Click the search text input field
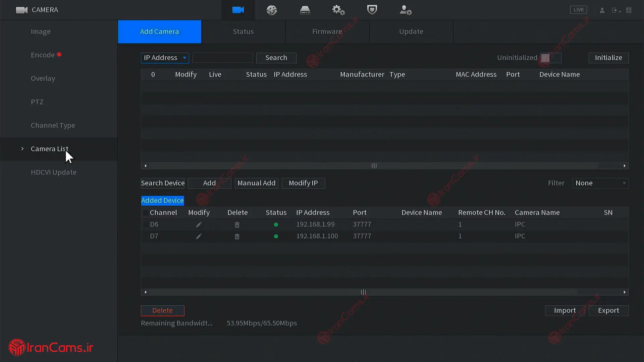644x362 pixels. [223, 58]
